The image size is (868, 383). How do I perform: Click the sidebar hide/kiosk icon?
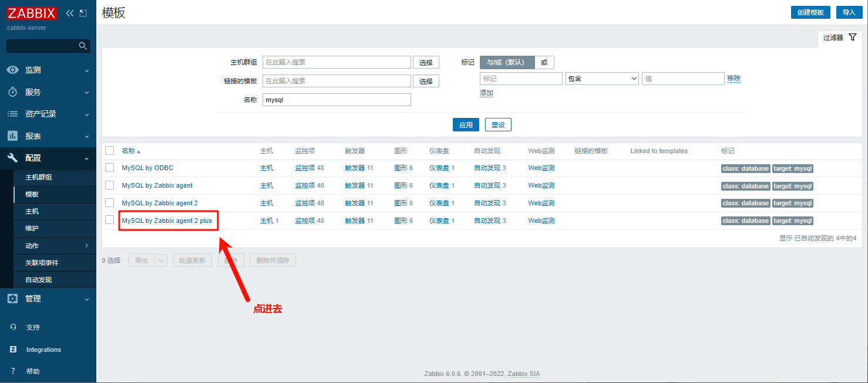[x=83, y=13]
